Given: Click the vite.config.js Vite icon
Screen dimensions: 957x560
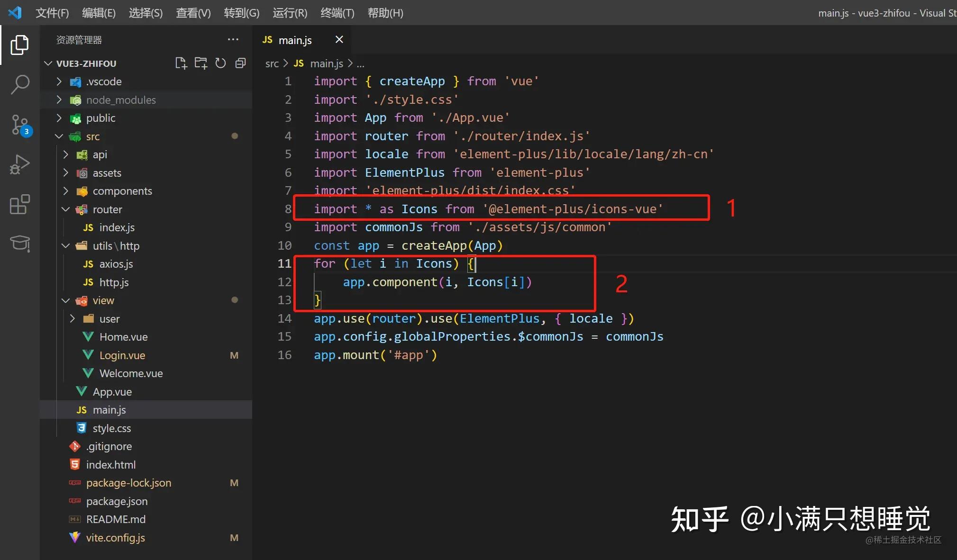Looking at the screenshot, I should pos(75,537).
